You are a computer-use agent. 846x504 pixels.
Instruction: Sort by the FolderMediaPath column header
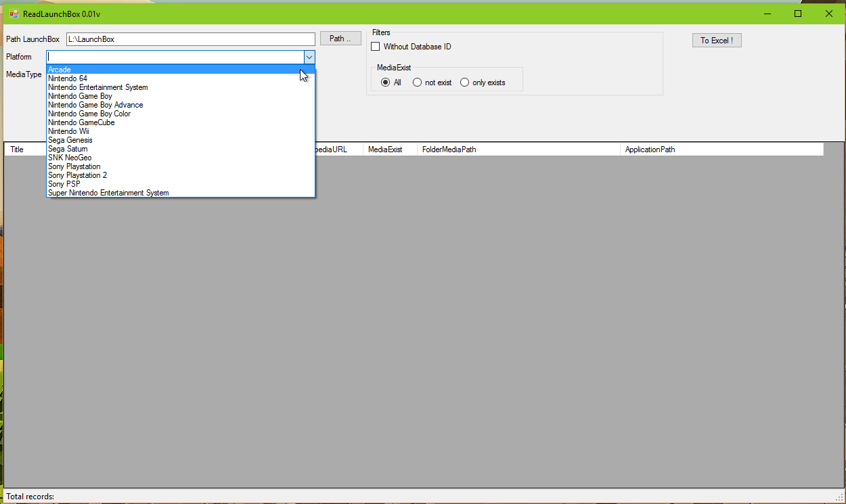tap(518, 150)
